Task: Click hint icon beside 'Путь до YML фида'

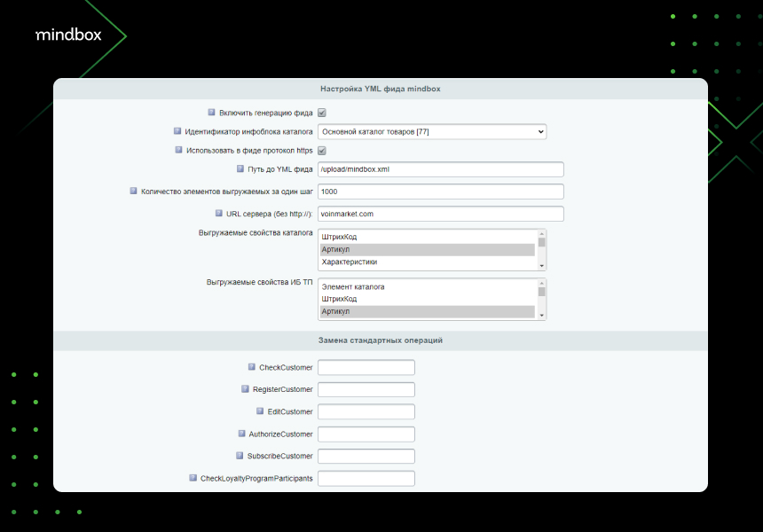Action: [x=240, y=168]
